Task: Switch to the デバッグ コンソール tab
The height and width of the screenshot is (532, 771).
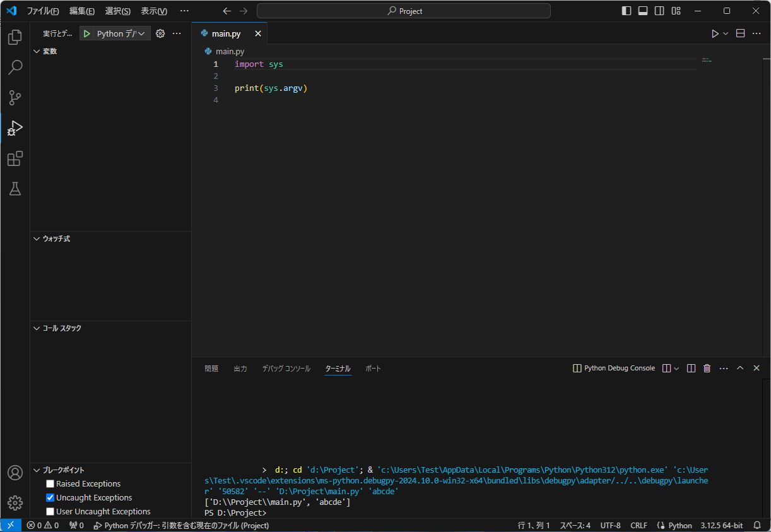Action: pyautogui.click(x=286, y=369)
